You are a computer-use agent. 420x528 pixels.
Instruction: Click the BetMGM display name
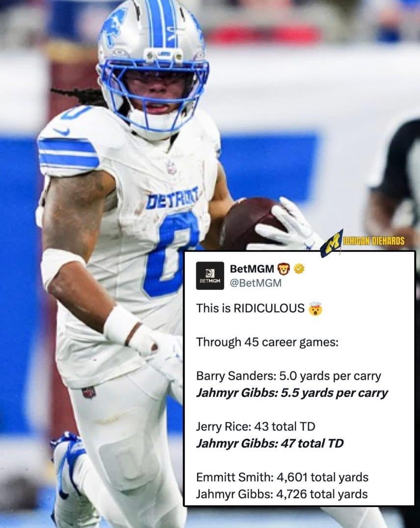tap(252, 269)
